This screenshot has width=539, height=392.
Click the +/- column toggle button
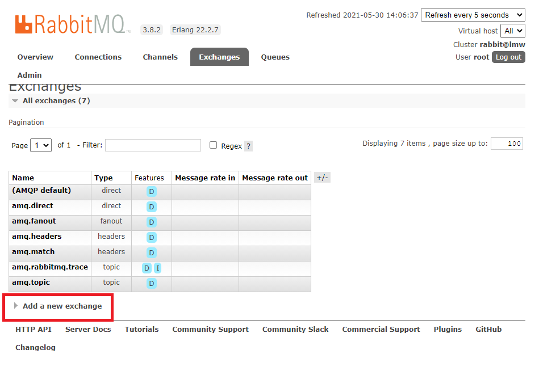[322, 178]
